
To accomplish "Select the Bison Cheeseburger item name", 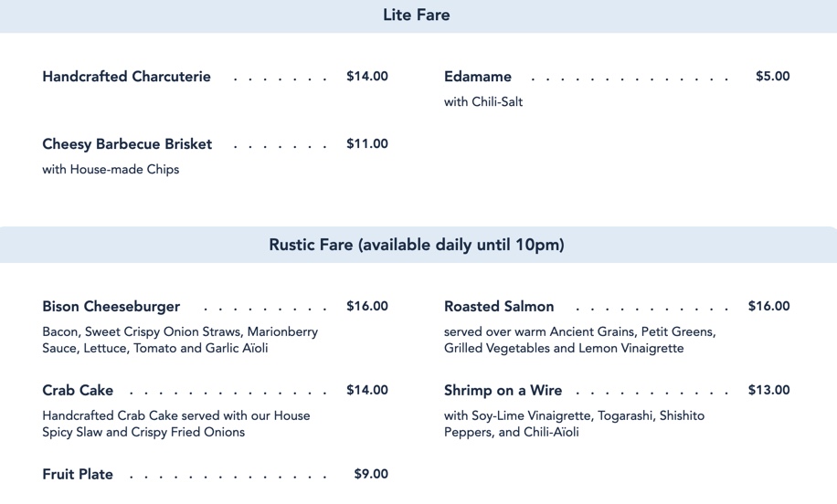I will coord(111,307).
